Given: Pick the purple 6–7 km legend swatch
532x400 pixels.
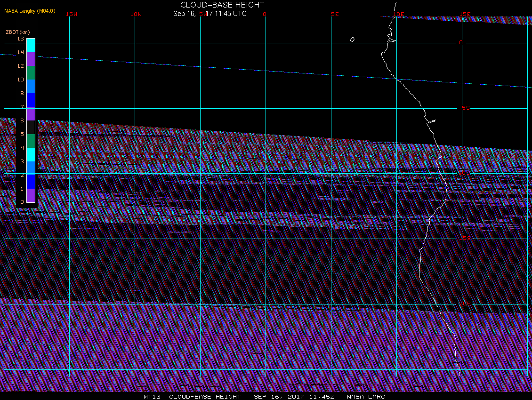Looking at the screenshot, I should [x=31, y=114].
